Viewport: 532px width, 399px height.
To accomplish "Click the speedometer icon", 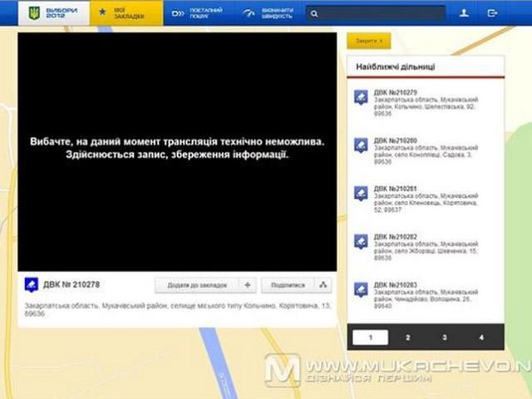I will click(x=249, y=13).
